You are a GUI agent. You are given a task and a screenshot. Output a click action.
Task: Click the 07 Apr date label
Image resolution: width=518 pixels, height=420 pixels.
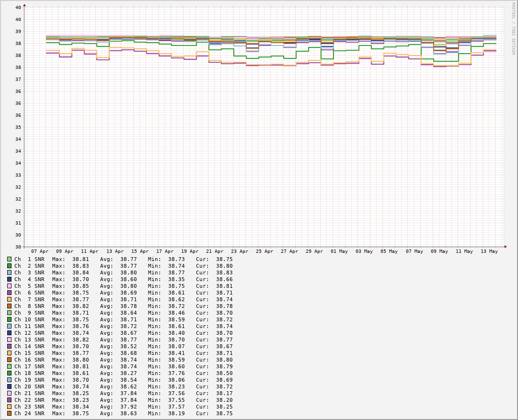pos(40,251)
